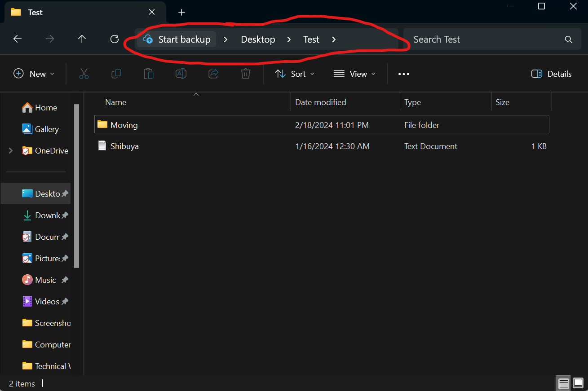The height and width of the screenshot is (391, 588).
Task: Refresh the current folder view
Action: click(115, 39)
